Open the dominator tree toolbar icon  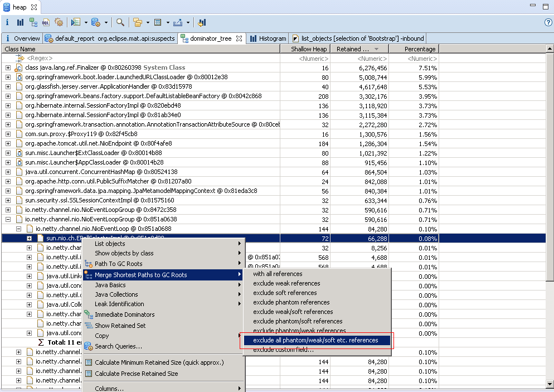(x=33, y=23)
